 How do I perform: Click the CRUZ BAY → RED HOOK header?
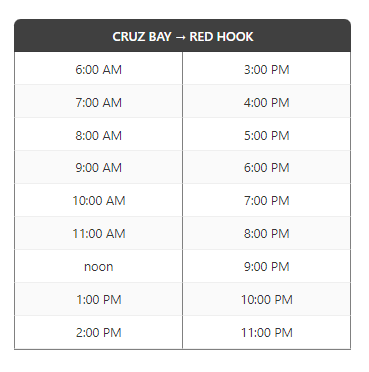(182, 36)
